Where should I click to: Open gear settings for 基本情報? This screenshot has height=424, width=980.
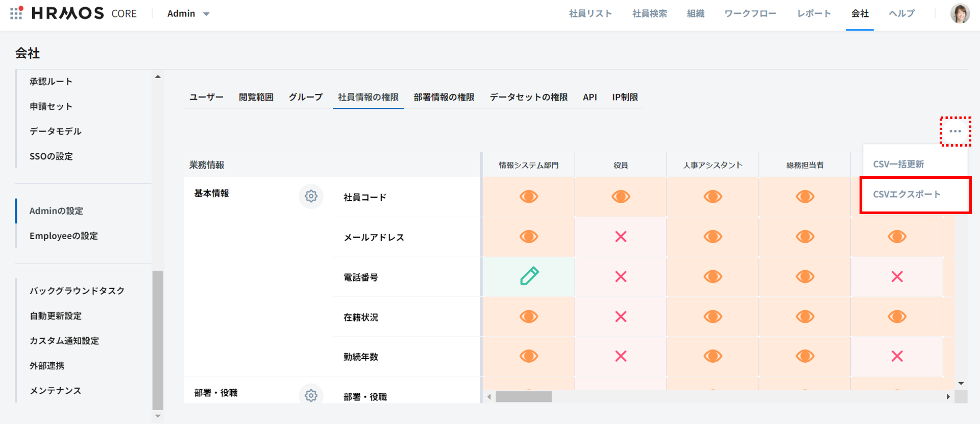click(x=311, y=196)
